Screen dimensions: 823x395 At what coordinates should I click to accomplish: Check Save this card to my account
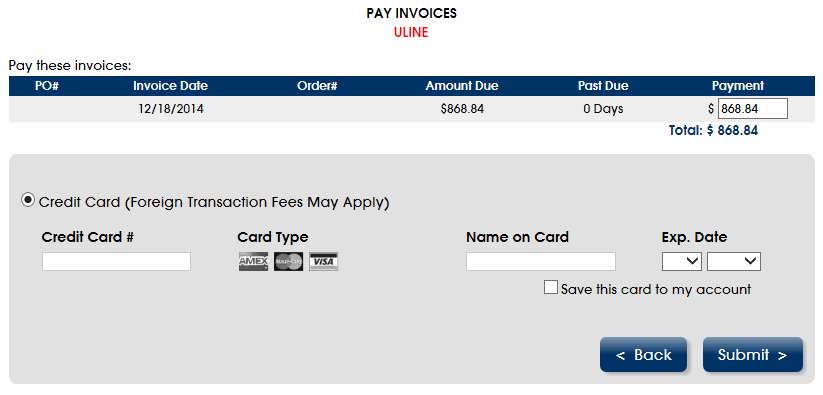pyautogui.click(x=551, y=287)
